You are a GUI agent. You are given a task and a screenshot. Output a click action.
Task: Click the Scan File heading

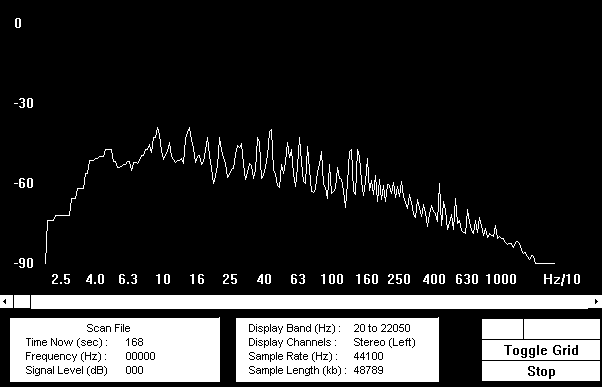108,328
